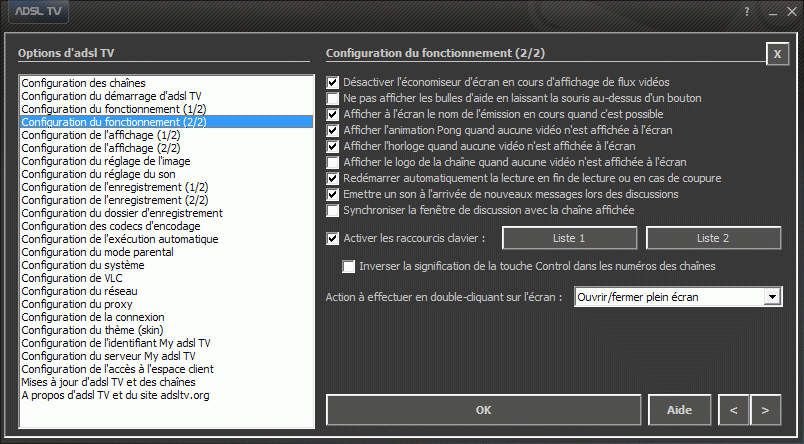
Task: Select Configuration du mode parental
Action: [167, 252]
